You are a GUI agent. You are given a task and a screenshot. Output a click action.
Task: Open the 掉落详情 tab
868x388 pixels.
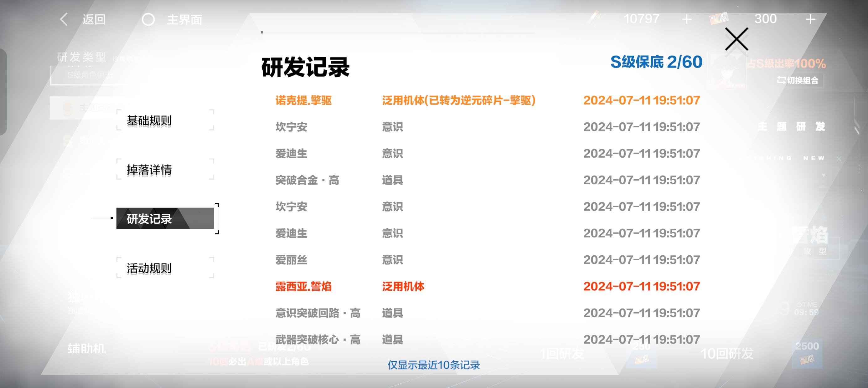pyautogui.click(x=165, y=169)
